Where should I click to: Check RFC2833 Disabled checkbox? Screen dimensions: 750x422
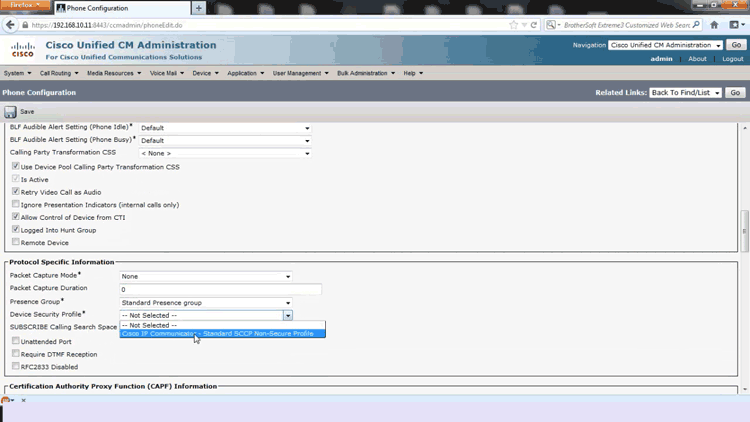pyautogui.click(x=16, y=366)
